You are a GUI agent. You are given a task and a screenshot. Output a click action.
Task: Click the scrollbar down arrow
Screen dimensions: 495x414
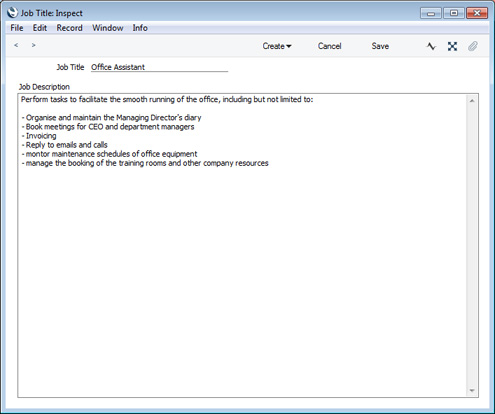pos(472,390)
